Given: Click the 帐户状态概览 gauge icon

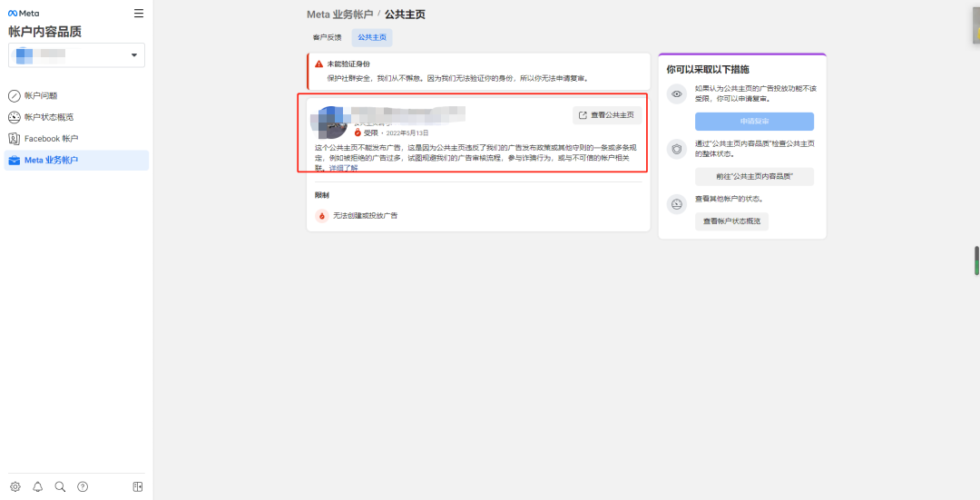Looking at the screenshot, I should pos(14,117).
